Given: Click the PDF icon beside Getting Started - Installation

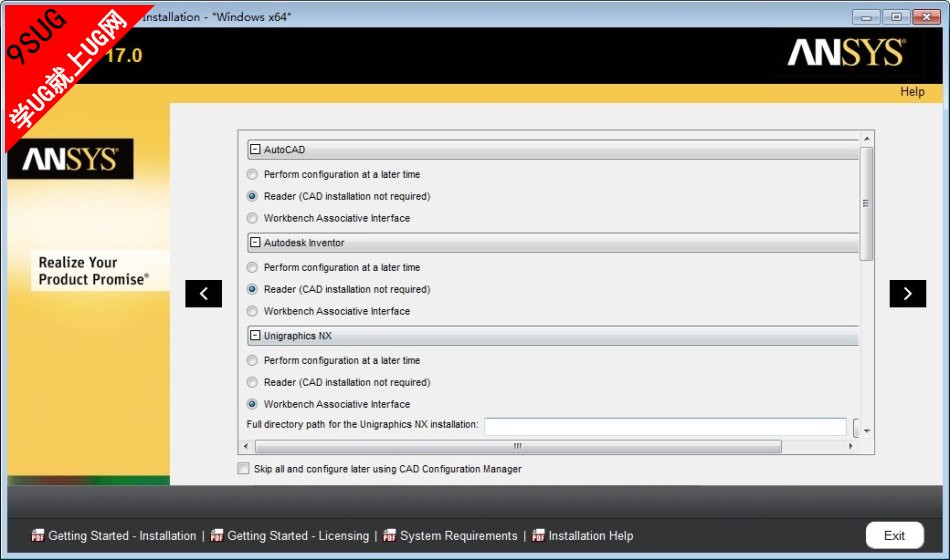Looking at the screenshot, I should click(x=38, y=535).
